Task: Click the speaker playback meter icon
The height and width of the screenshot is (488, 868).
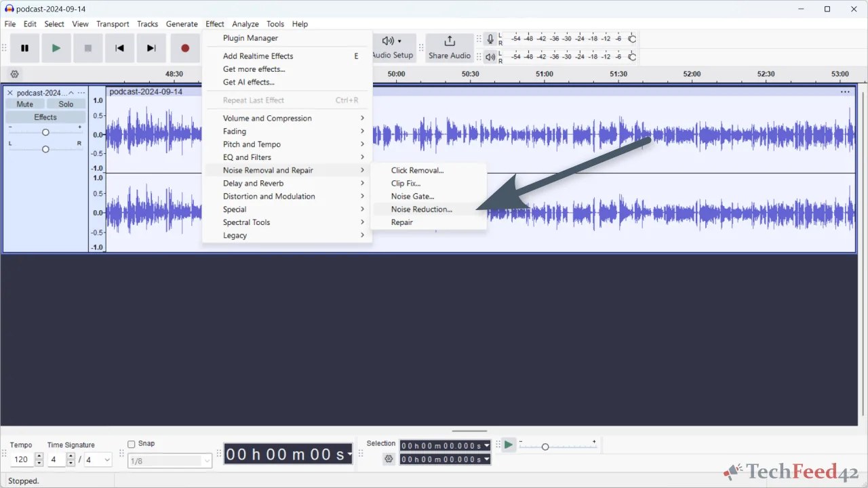Action: pyautogui.click(x=490, y=57)
